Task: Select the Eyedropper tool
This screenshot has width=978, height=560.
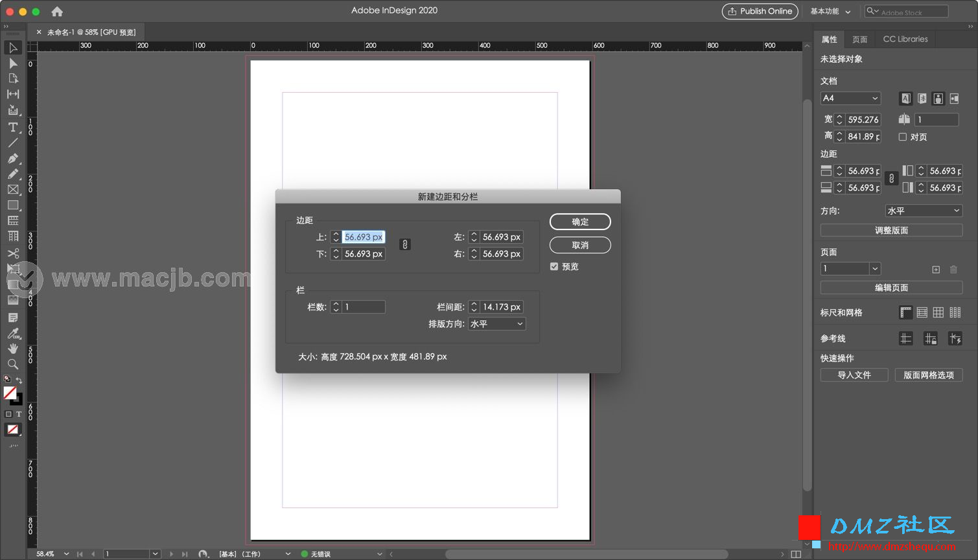Action: (13, 334)
